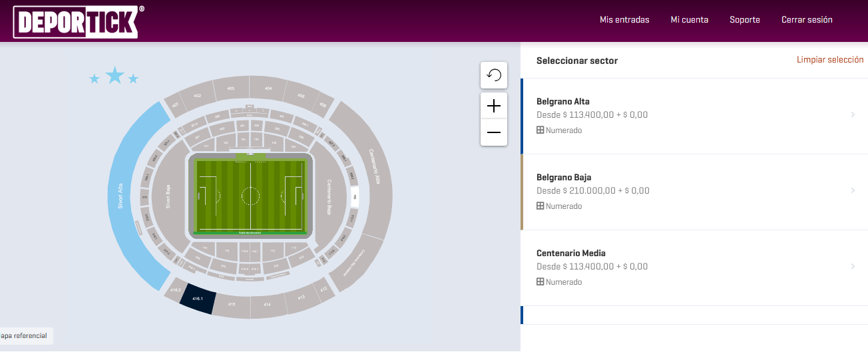Zoom in on the stadium map
Viewport: 868px width, 352px height.
[494, 106]
